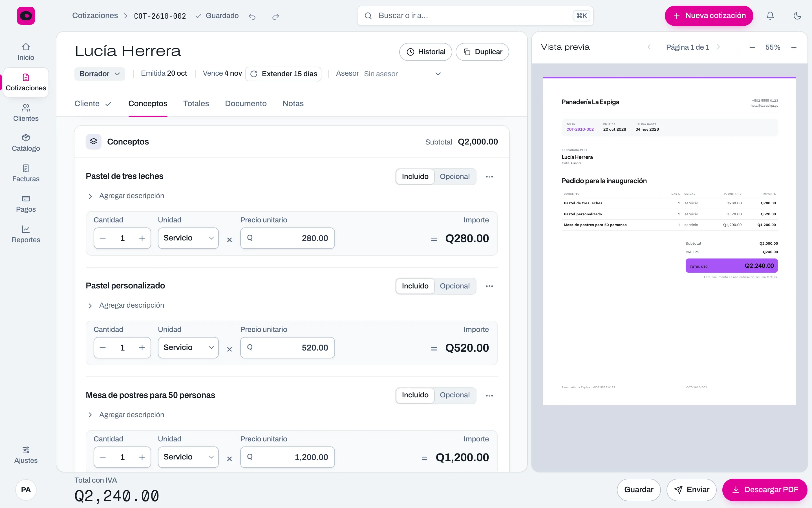Go to next preview page arrow

pyautogui.click(x=718, y=47)
